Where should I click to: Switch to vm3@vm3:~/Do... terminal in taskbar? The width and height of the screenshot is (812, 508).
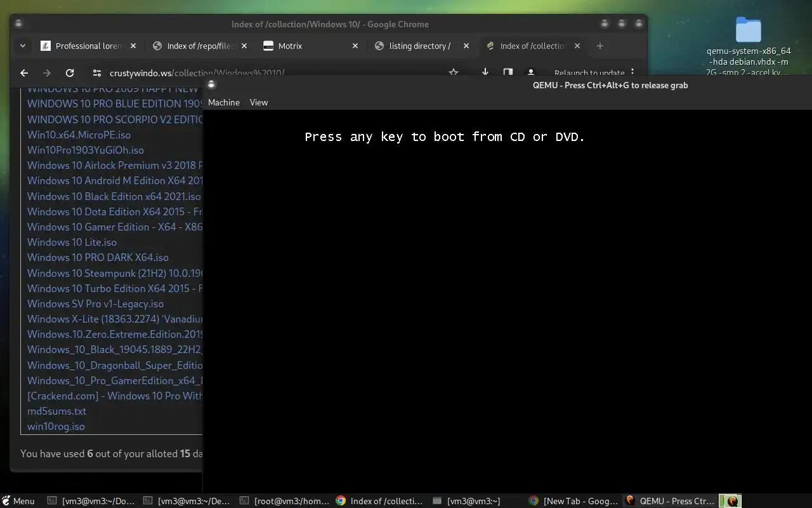pyautogui.click(x=91, y=501)
